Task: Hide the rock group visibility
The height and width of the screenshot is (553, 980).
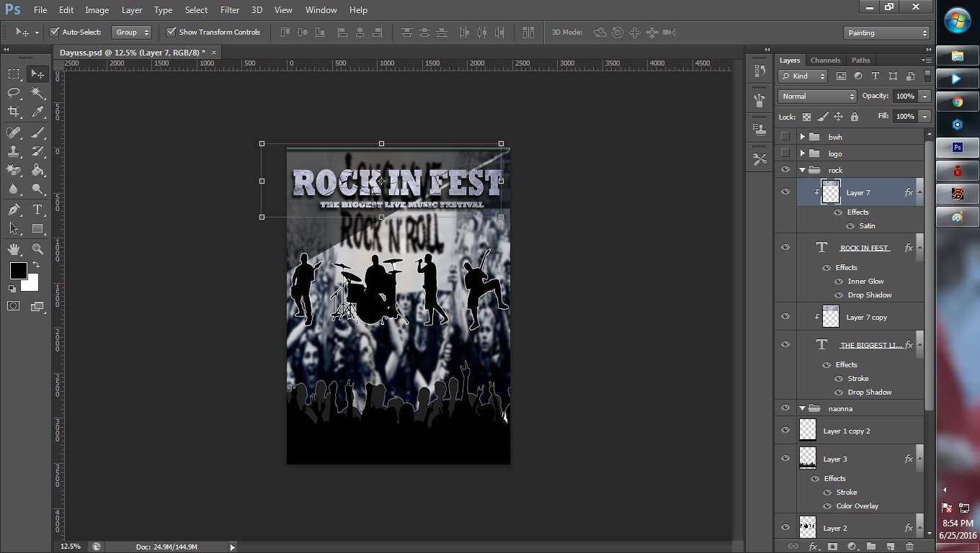Action: pyautogui.click(x=785, y=169)
